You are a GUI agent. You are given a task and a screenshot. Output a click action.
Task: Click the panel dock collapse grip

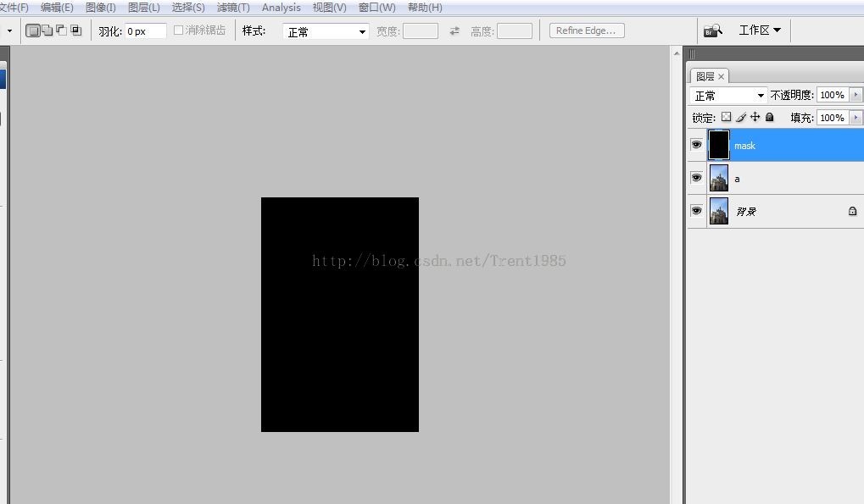(x=692, y=54)
